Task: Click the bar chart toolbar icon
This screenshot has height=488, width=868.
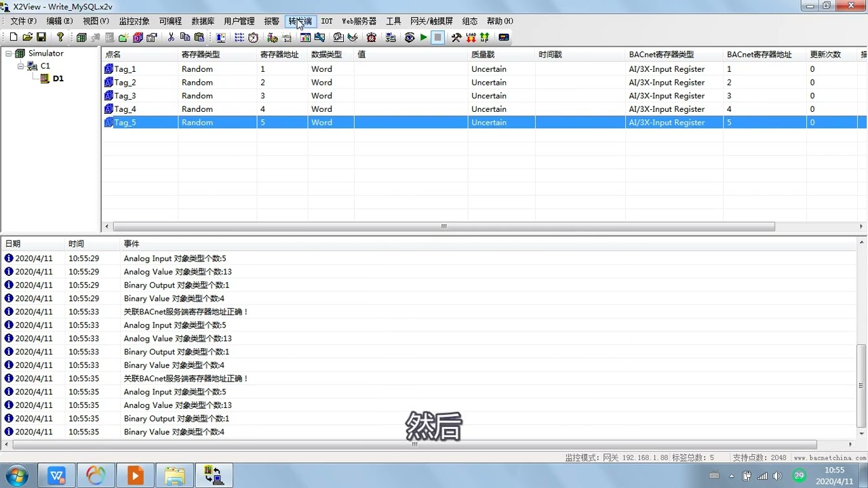Action: click(305, 38)
